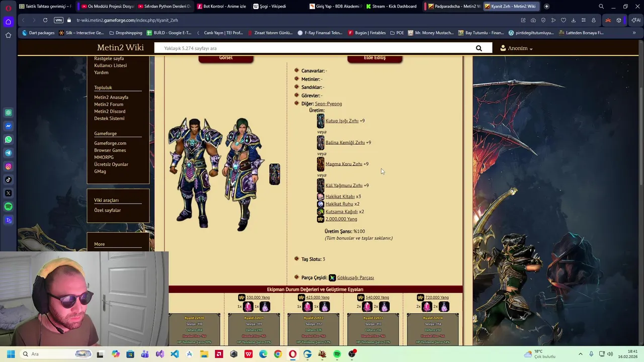Image resolution: width=644 pixels, height=362 pixels.
Task: Click the Görsel section header
Action: point(226,58)
